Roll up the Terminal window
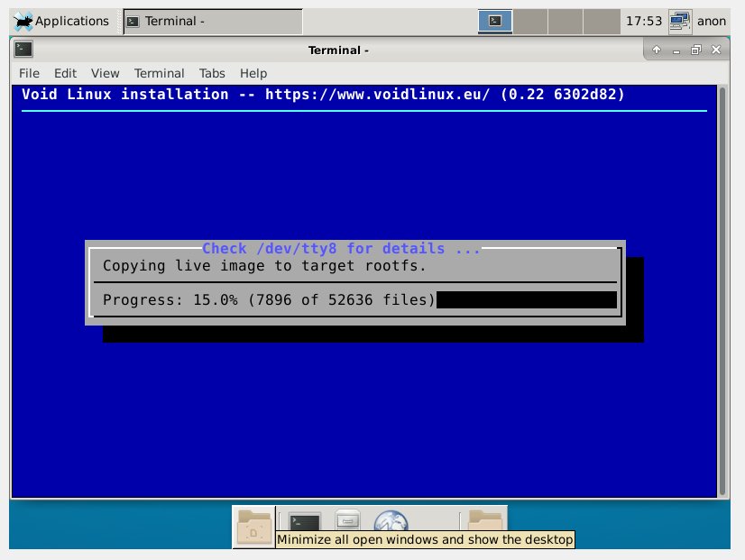745x560 pixels. [657, 50]
